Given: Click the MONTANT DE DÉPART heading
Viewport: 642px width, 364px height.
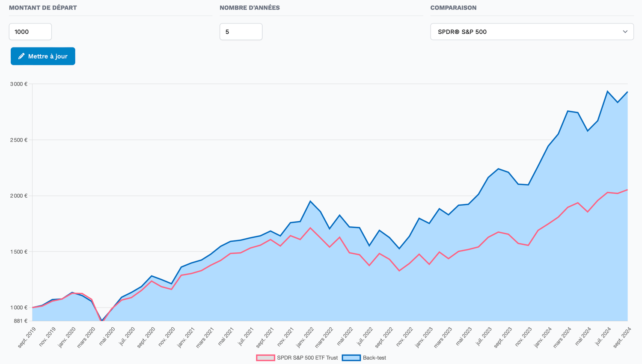Looking at the screenshot, I should 43,8.
